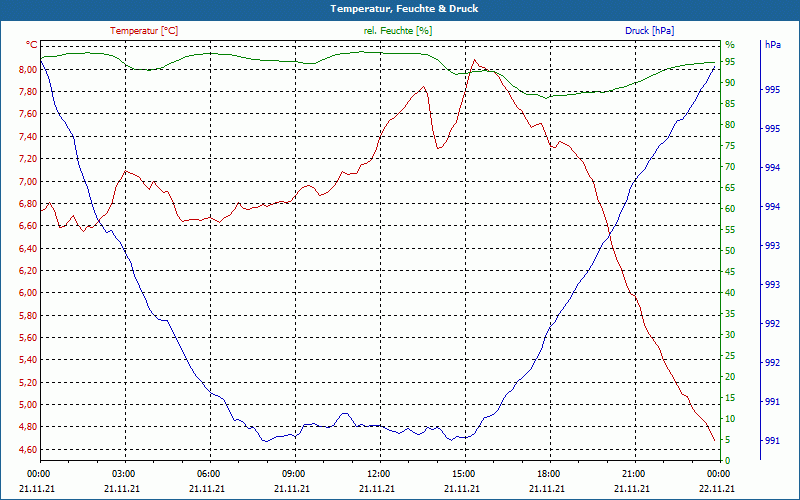The height and width of the screenshot is (500, 800).
Task: Click the 09:00 time axis label
Action: [293, 474]
